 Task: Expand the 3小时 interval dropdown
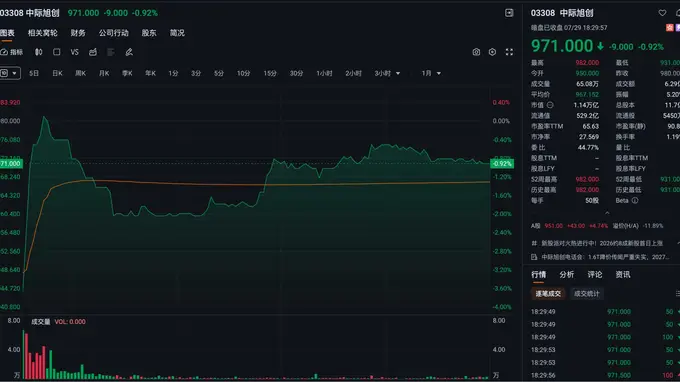pyautogui.click(x=398, y=73)
